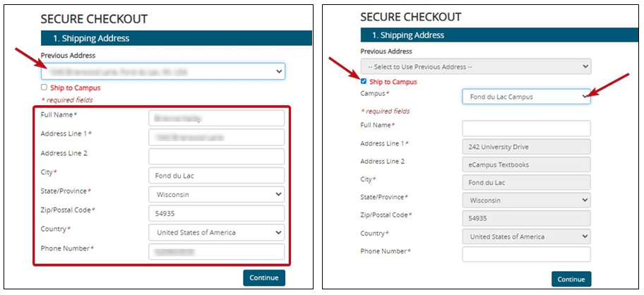The width and height of the screenshot is (644, 295).
Task: Click Phone Number field in left form
Action: [x=216, y=251]
